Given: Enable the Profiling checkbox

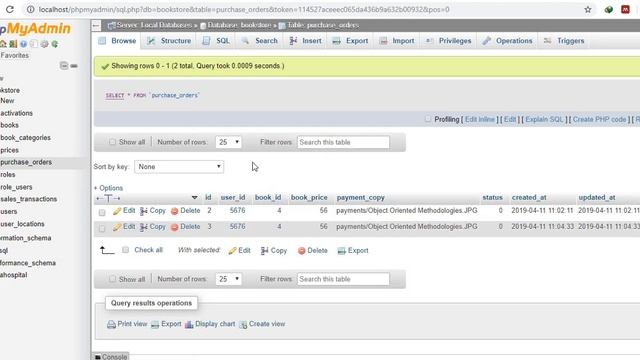Looking at the screenshot, I should 428,119.
